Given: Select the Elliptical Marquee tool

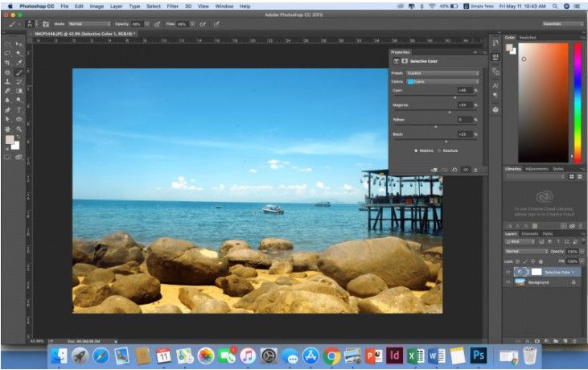Looking at the screenshot, I should coord(7,44).
